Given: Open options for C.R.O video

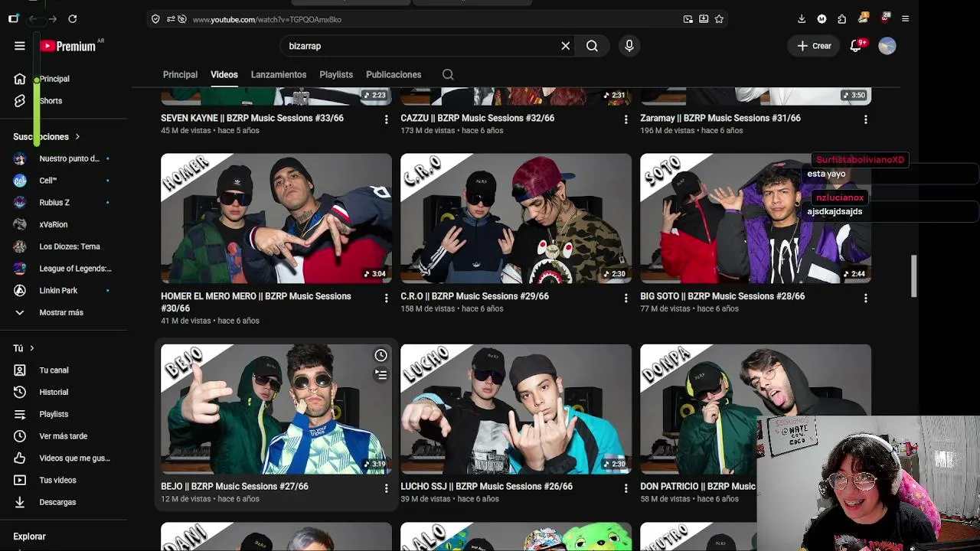Looking at the screenshot, I should [626, 298].
